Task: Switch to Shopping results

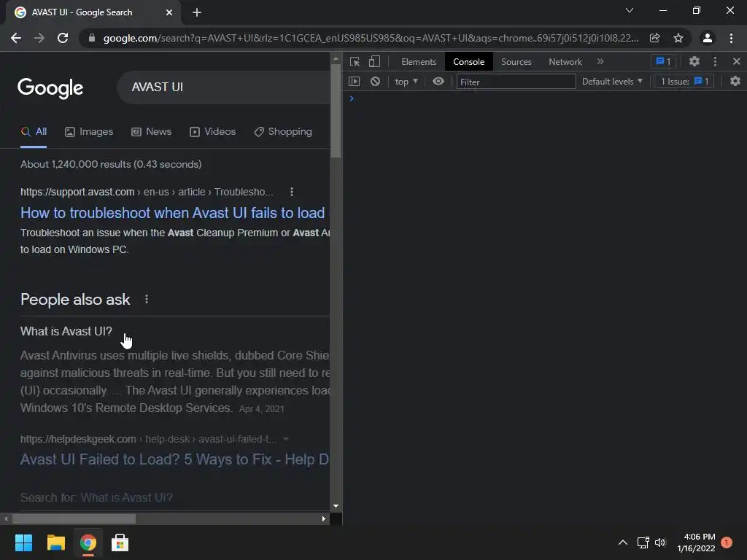Action: pyautogui.click(x=283, y=132)
